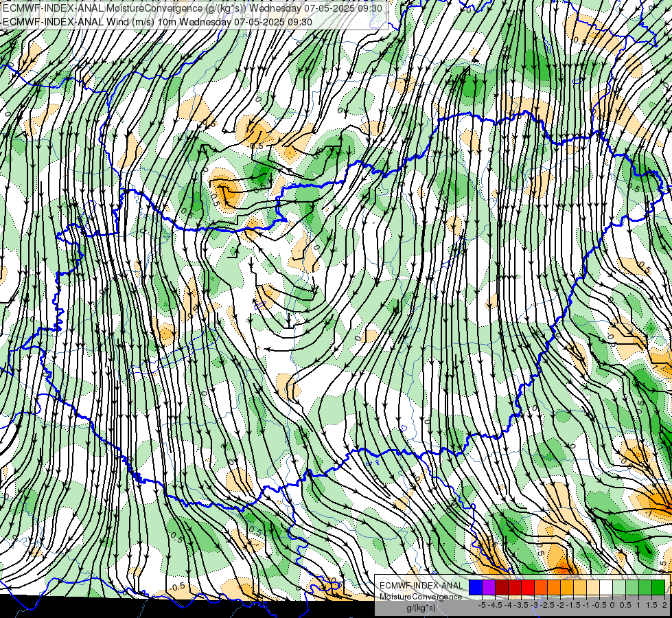Click the MoistureConvergence title line at top

pos(192,8)
